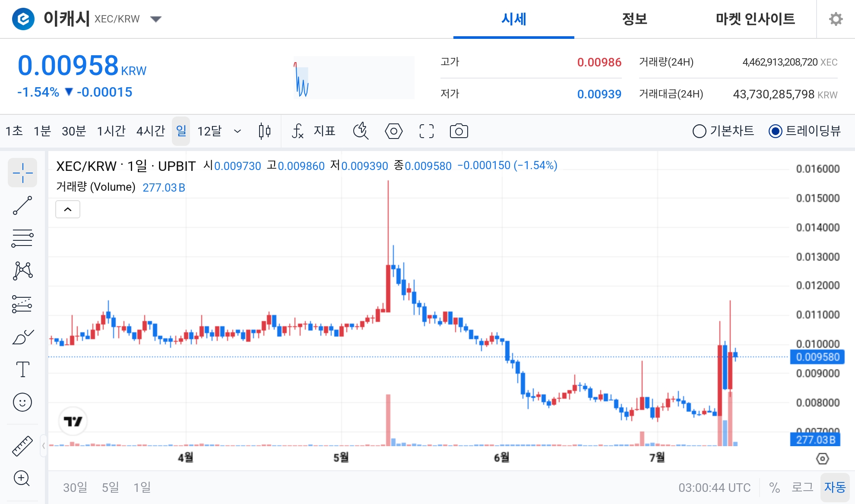Select the 트레이딩뷰 radio option
855x504 pixels.
point(805,131)
